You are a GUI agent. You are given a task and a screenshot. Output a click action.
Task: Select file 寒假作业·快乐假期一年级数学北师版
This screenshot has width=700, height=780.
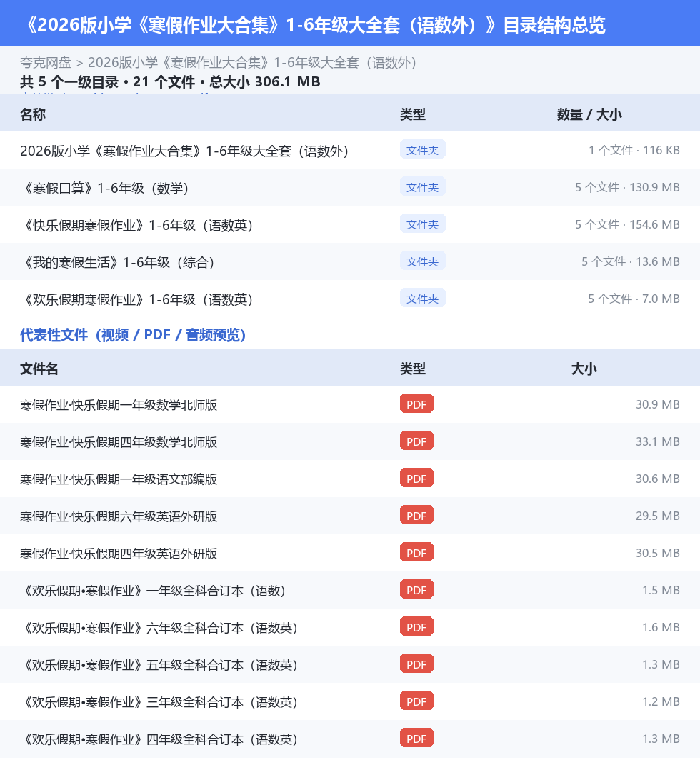(x=119, y=405)
